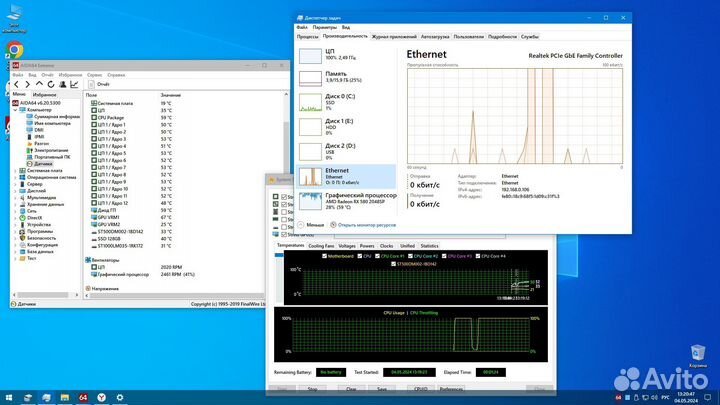Go back in AIDA64 toolbar
The width and height of the screenshot is (720, 405).
pyautogui.click(x=17, y=84)
